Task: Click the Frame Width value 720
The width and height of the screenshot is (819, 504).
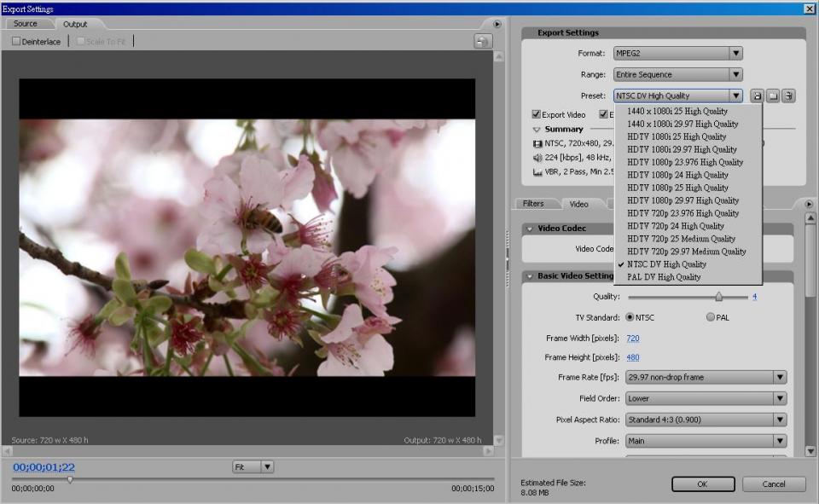Action: (633, 339)
